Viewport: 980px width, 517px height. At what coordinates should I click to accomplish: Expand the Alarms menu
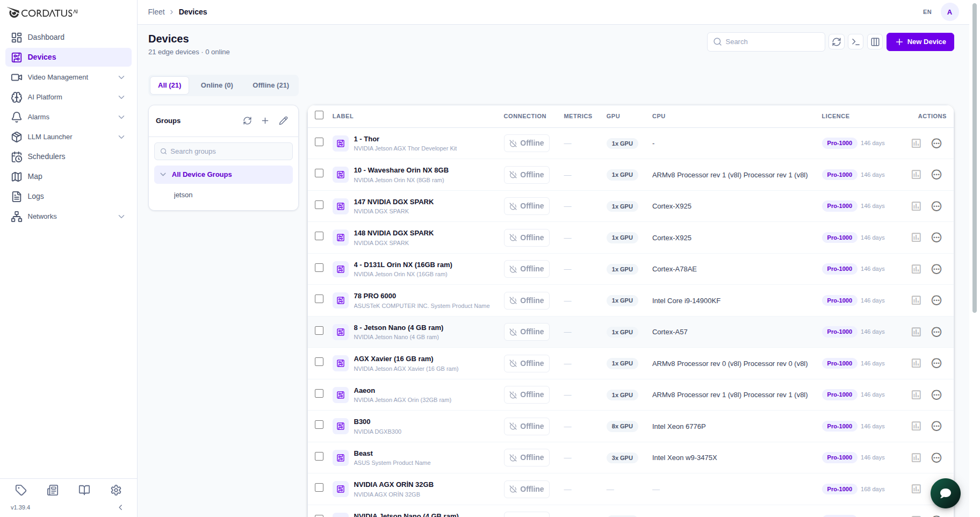[x=68, y=117]
